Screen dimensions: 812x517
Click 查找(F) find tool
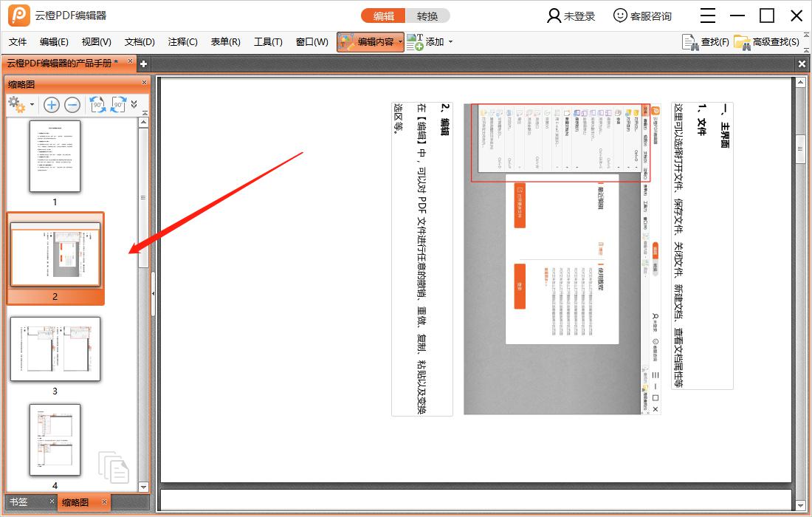[705, 42]
